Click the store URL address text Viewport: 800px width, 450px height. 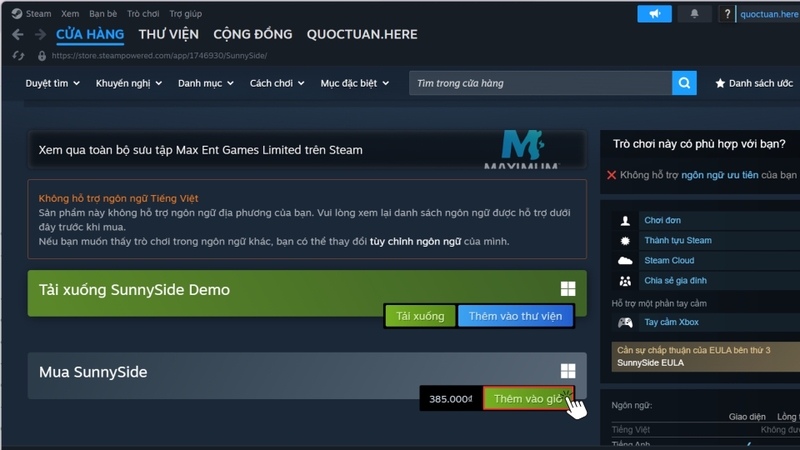(159, 56)
